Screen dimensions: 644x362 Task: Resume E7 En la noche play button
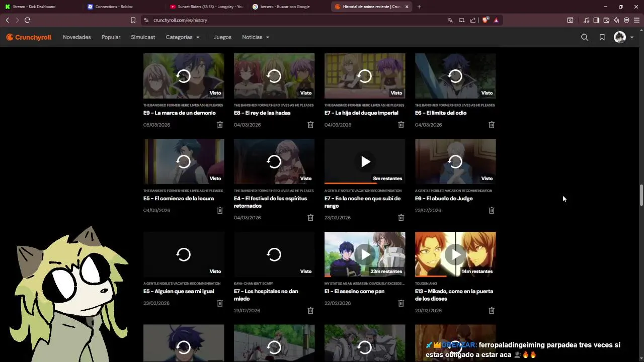[x=365, y=161]
